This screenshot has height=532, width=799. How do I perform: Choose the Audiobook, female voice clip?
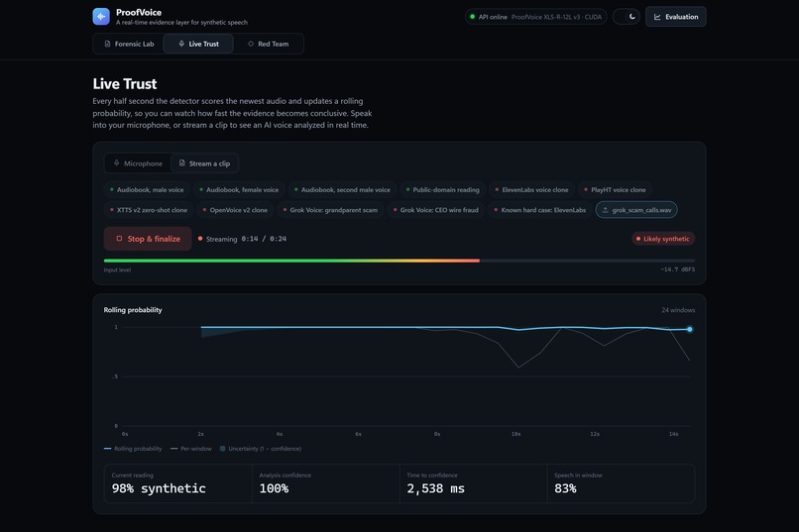click(x=239, y=190)
